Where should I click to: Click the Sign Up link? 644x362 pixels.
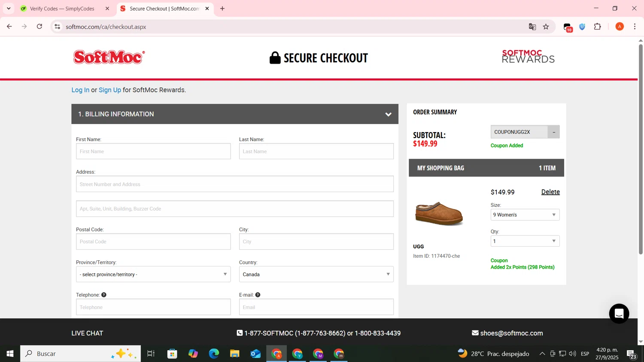[110, 90]
